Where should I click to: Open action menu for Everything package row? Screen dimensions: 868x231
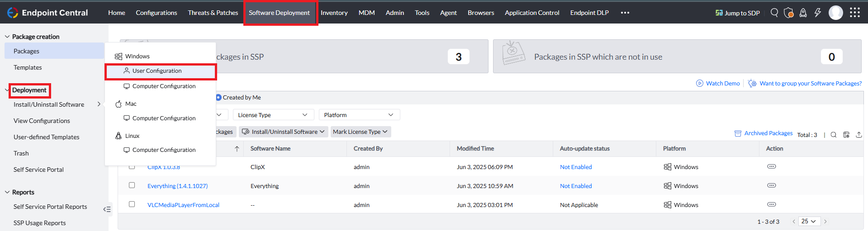[771, 185]
